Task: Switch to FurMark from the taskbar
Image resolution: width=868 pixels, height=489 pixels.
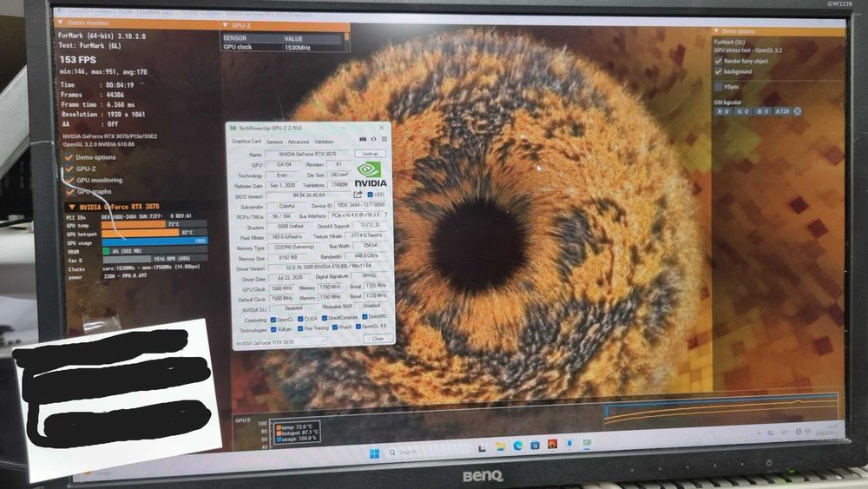Action: coord(552,444)
